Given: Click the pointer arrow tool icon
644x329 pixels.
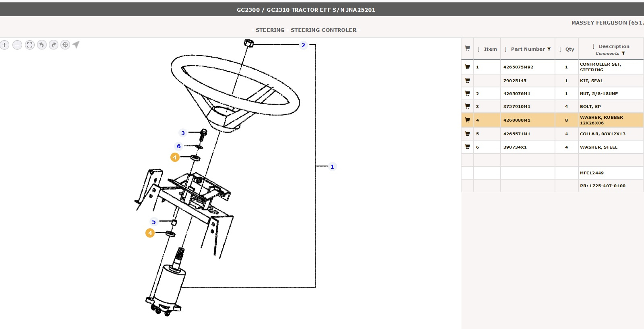Looking at the screenshot, I should [76, 45].
